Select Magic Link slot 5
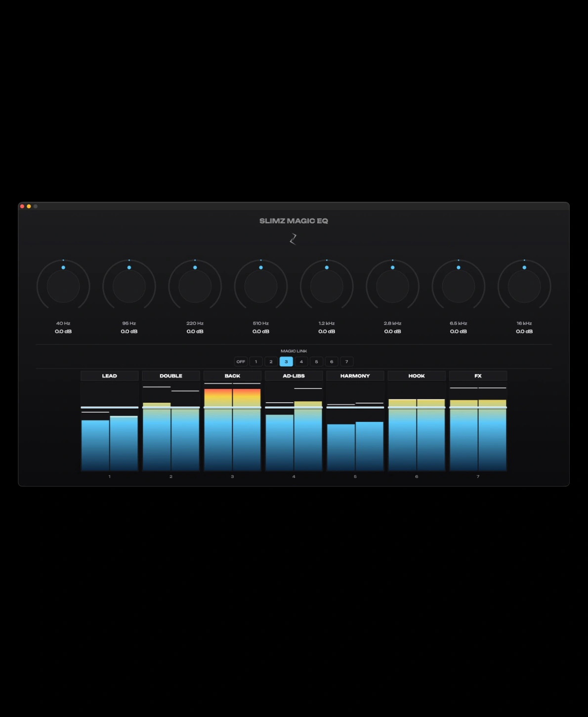This screenshot has width=588, height=717. coord(317,362)
